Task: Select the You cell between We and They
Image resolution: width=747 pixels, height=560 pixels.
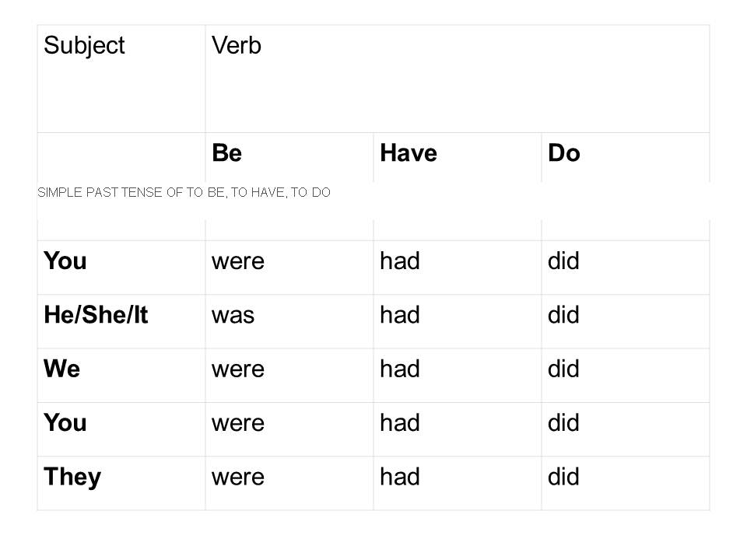Action: coord(65,423)
